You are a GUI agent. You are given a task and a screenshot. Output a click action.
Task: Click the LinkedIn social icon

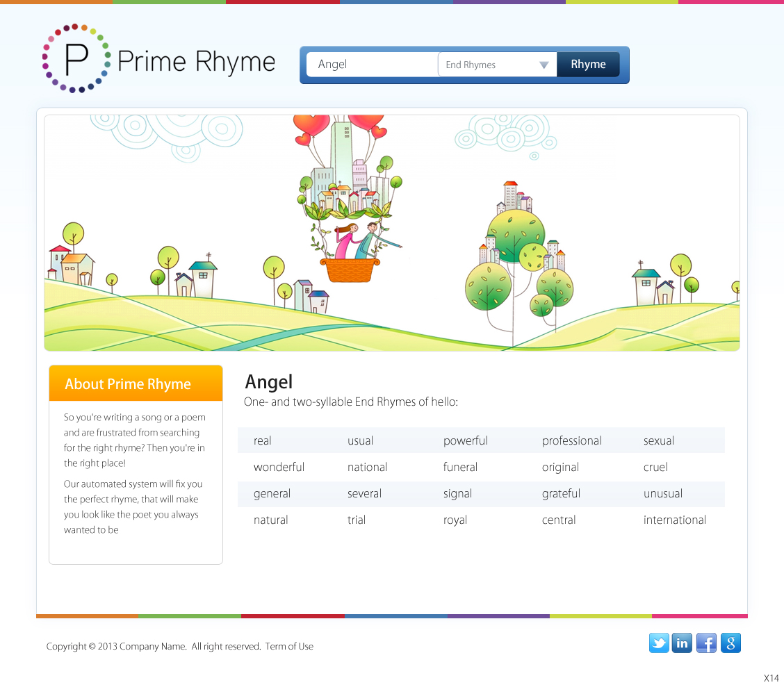pyautogui.click(x=682, y=643)
